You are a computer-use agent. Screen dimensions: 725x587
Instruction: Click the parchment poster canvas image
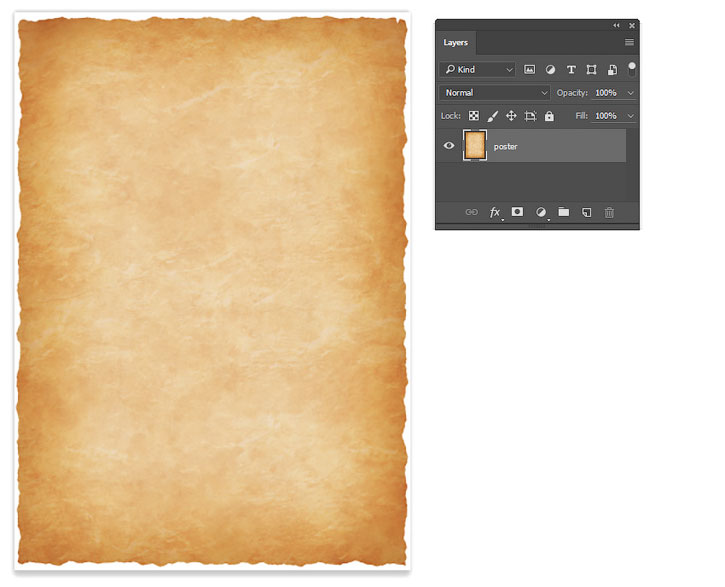pos(212,291)
